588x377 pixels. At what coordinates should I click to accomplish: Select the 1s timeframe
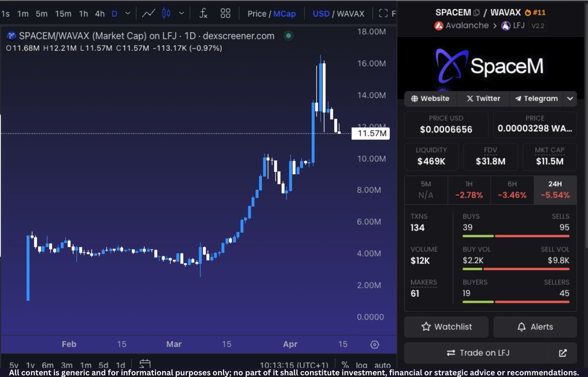pos(5,14)
